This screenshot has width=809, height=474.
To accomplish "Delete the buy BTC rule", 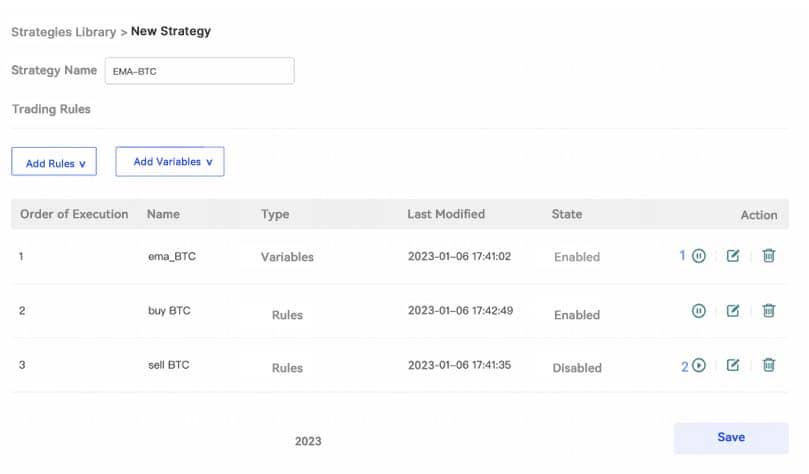I will (768, 311).
